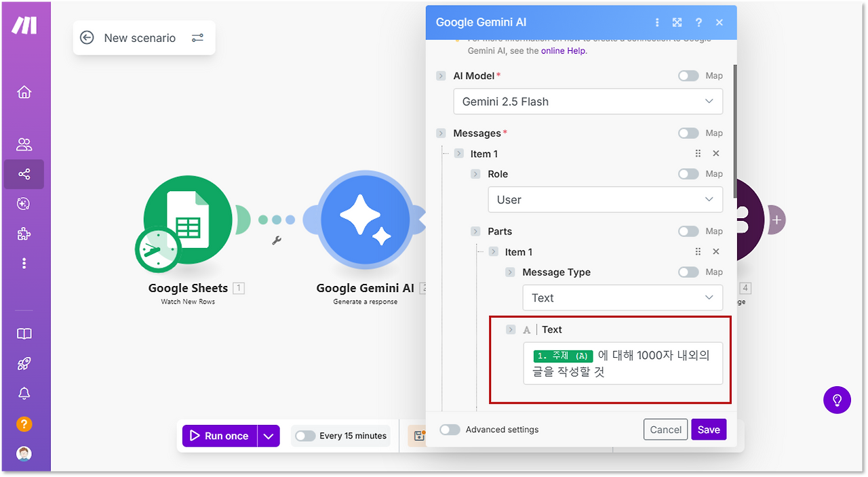
Task: Open the rocket What's new icon
Action: point(24,364)
